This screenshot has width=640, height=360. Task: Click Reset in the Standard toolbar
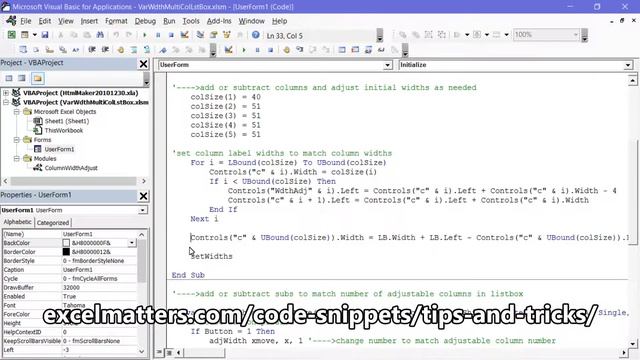[171, 35]
